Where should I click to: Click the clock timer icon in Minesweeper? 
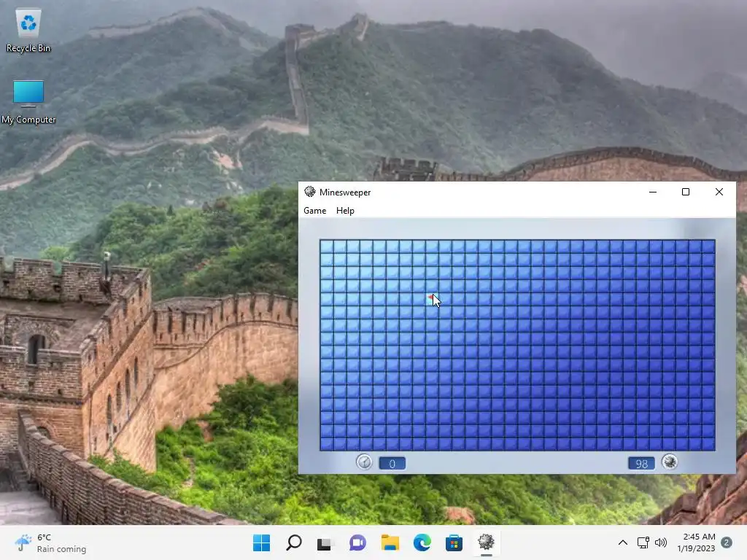[365, 462]
